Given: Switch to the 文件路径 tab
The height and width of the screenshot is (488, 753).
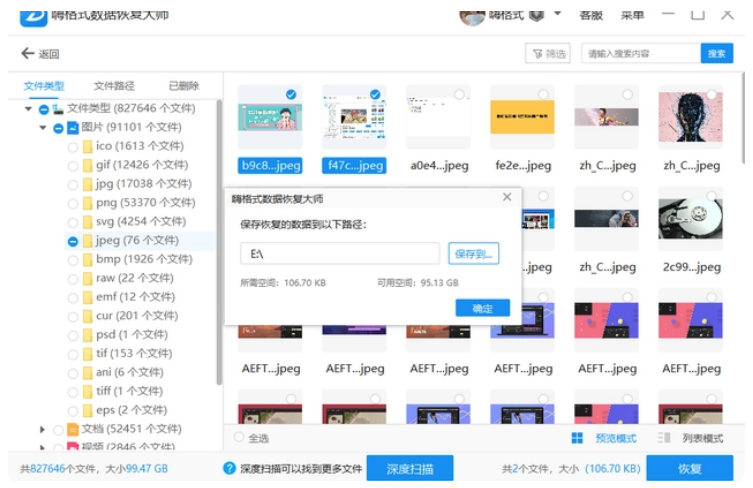Looking at the screenshot, I should point(114,86).
